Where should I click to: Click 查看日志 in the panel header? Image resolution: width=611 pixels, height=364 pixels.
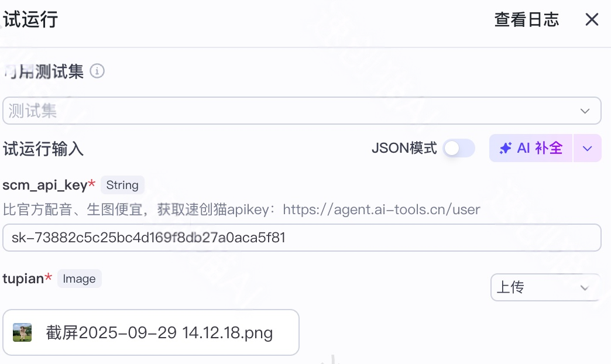pyautogui.click(x=526, y=19)
